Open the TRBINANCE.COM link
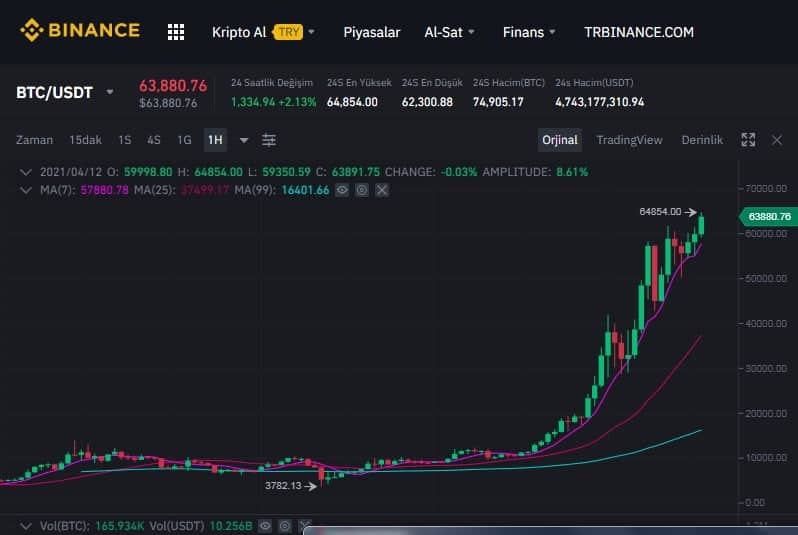Viewport: 798px width, 535px height. [638, 32]
